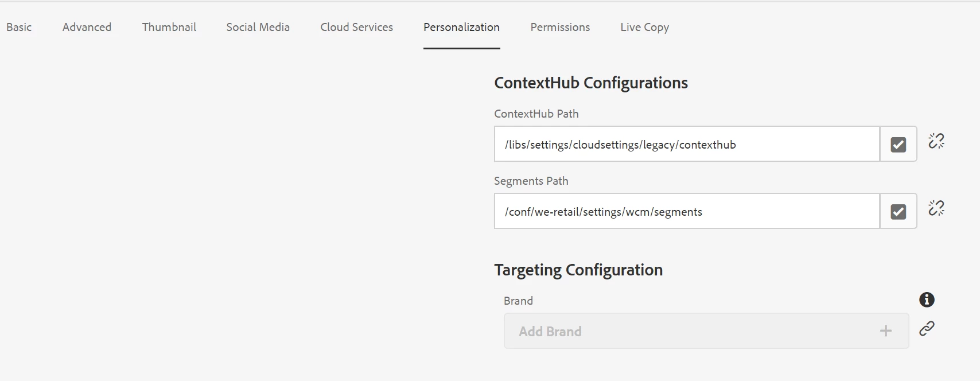Open the Advanced tab
This screenshot has height=381, width=980.
pos(87,27)
